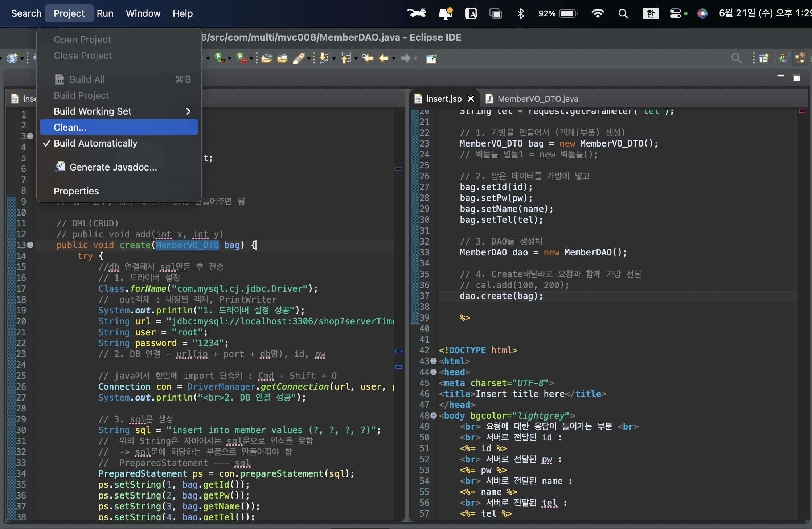Choose Generate Javadoc... menu entry
The width and height of the screenshot is (812, 529).
coord(113,167)
